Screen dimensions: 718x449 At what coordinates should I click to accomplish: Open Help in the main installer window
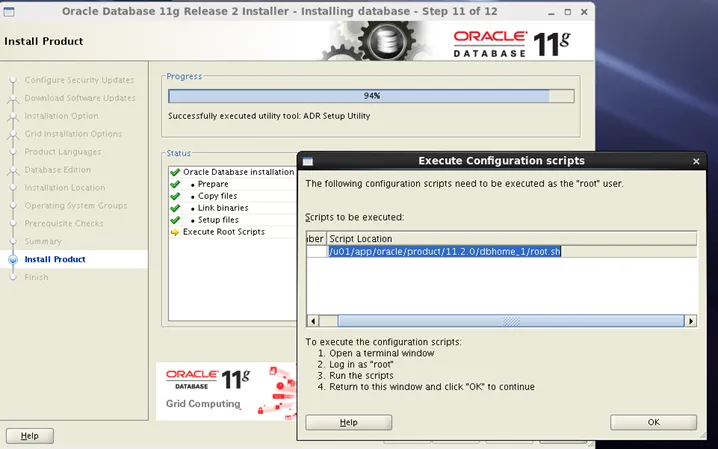[x=30, y=436]
